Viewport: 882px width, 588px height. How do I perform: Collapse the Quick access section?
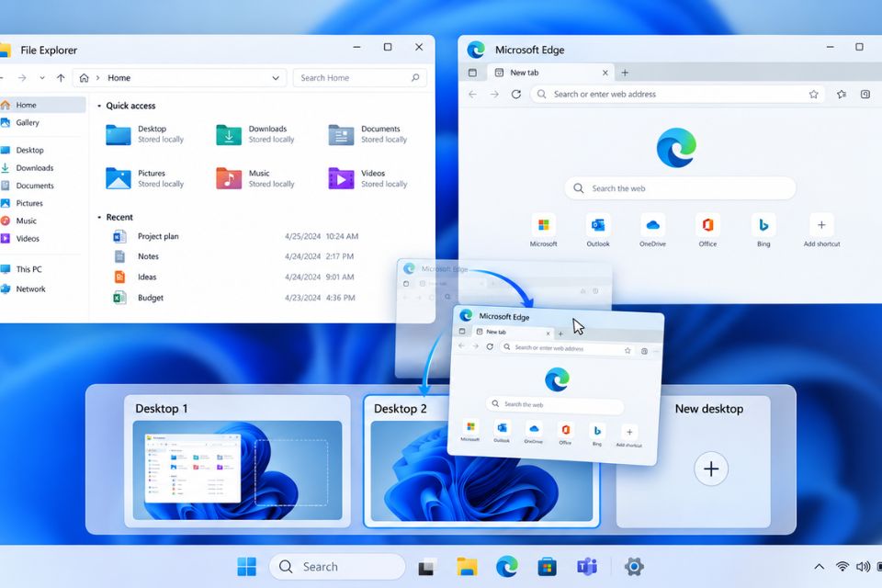(99, 106)
